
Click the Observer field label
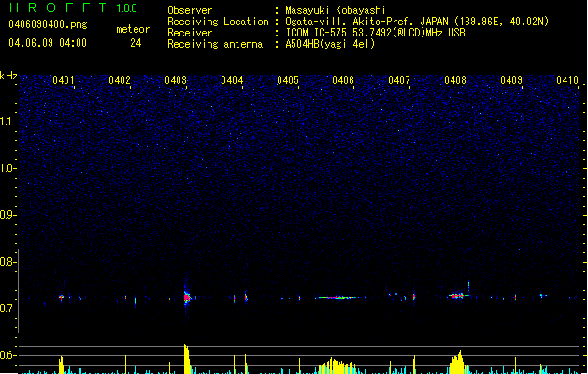[x=190, y=10]
